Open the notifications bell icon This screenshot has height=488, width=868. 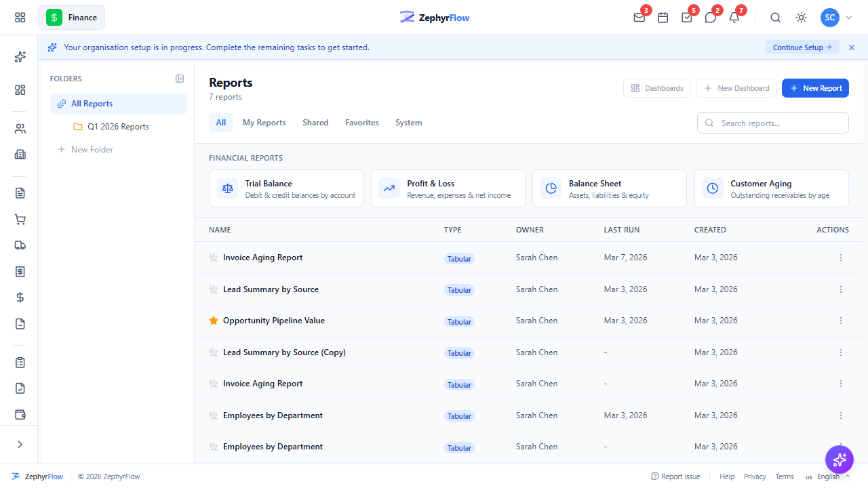[734, 18]
